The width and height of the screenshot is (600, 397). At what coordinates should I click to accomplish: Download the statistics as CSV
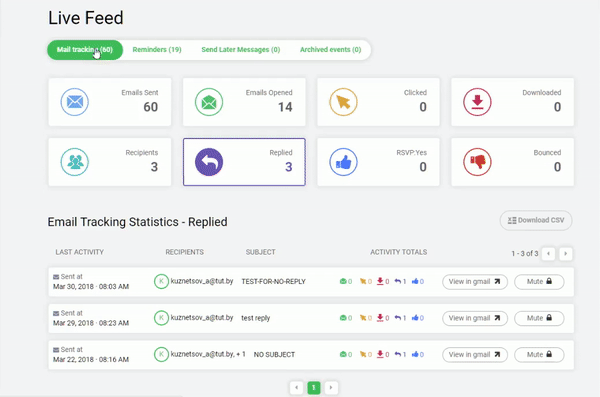[536, 220]
